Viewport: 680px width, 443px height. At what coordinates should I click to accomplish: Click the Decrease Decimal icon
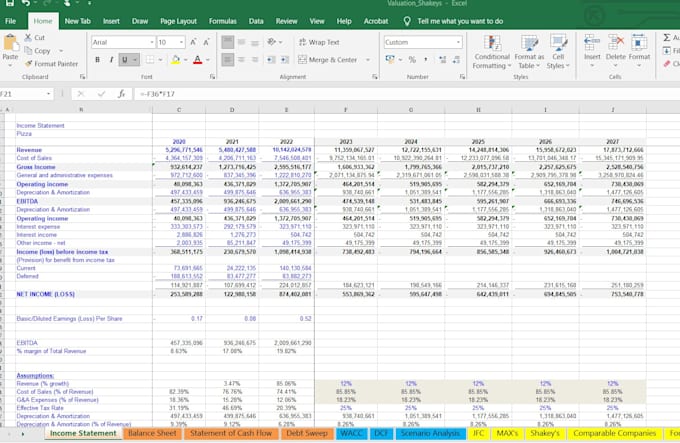tap(456, 60)
